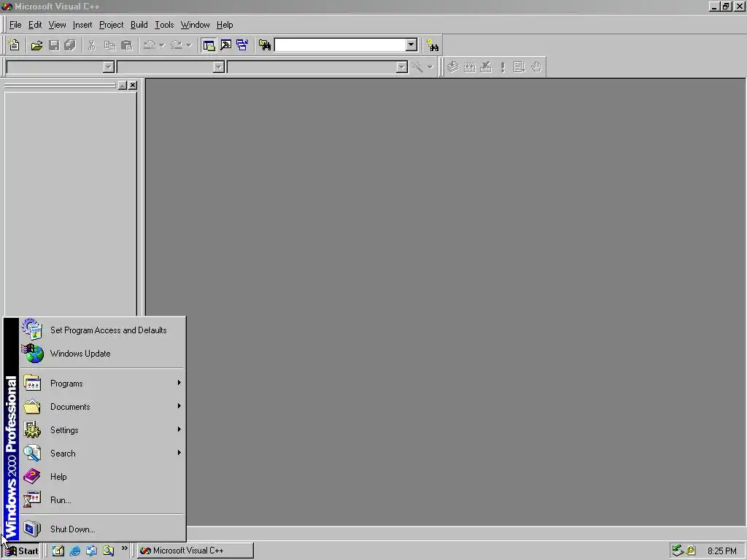Click the Paste clipboard icon
Viewport: 747px width, 560px height.
(x=127, y=45)
